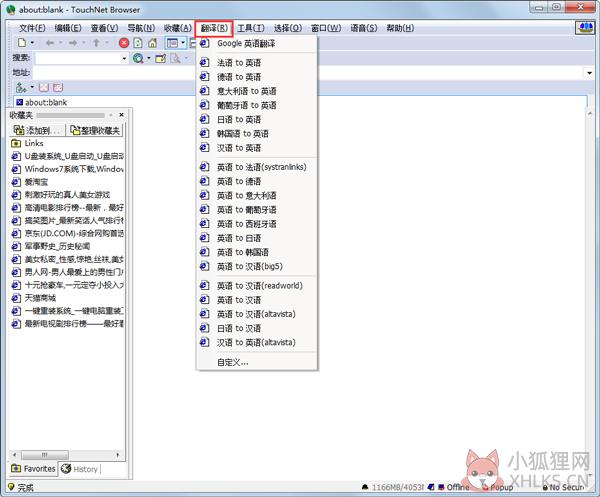The height and width of the screenshot is (497, 600).
Task: Click the status icon beside 完成
Action: [11, 487]
